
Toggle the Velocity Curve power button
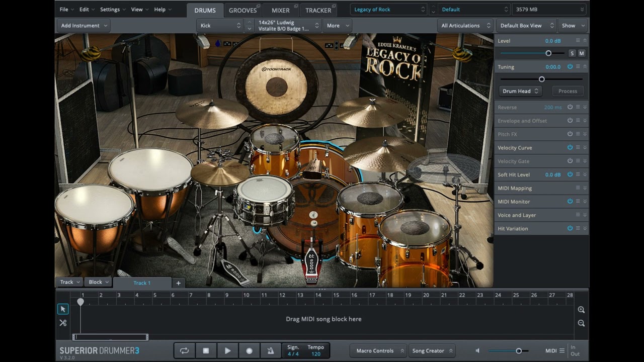570,147
